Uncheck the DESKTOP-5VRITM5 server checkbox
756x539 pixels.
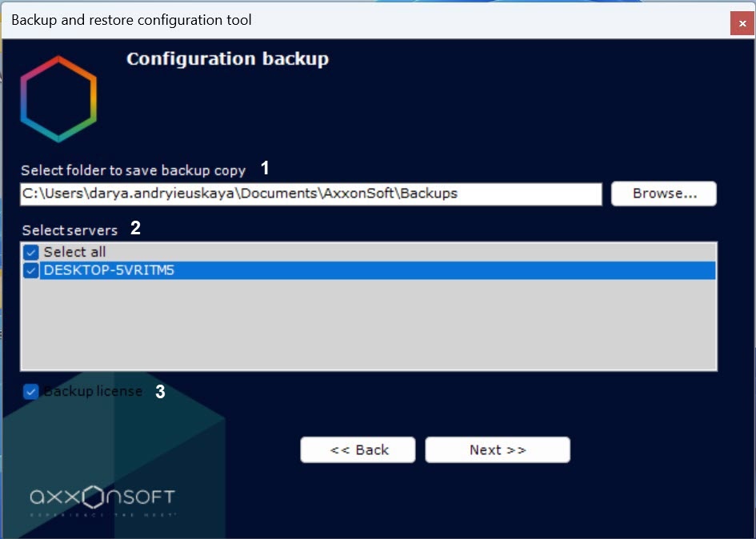(31, 270)
